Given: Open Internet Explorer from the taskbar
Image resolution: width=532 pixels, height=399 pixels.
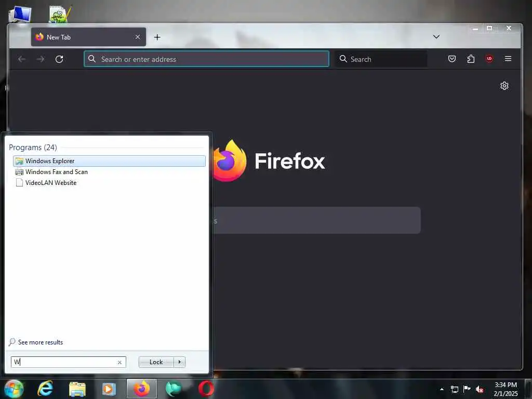Looking at the screenshot, I should point(45,389).
